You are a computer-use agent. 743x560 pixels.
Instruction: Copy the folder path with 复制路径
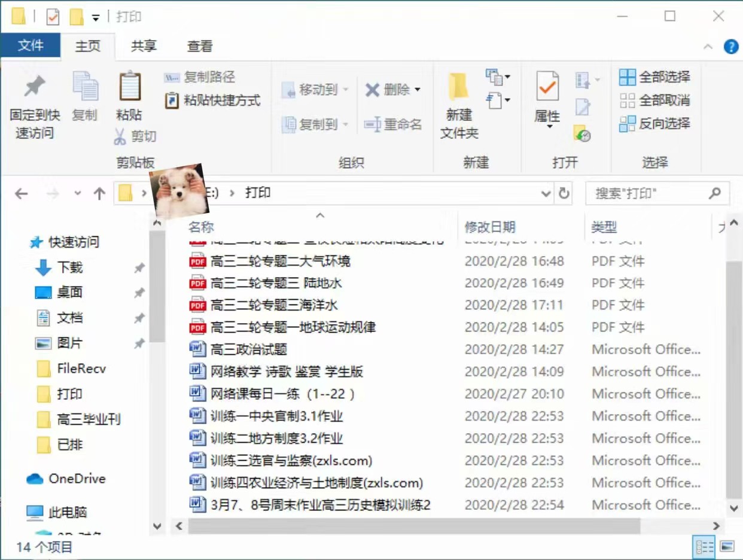pyautogui.click(x=202, y=78)
